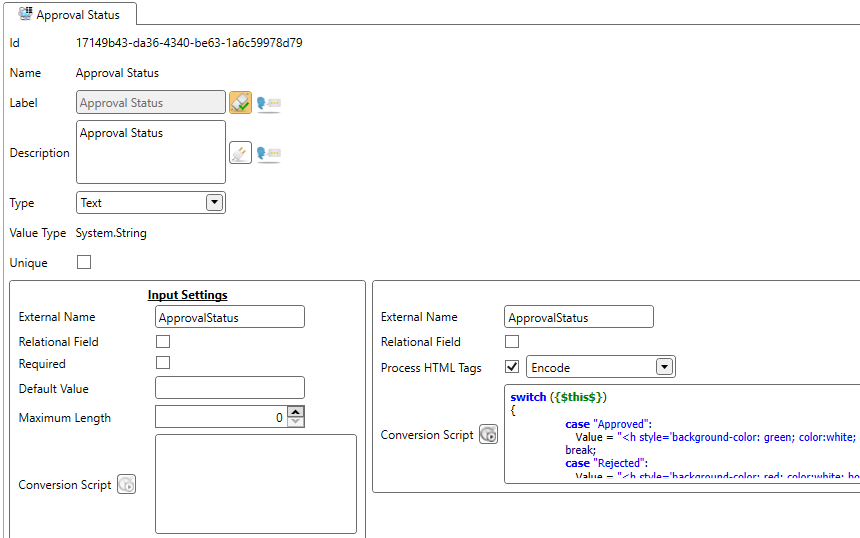Image resolution: width=860 pixels, height=538 pixels.
Task: Click the Process HTML Tags label
Action: coord(431,368)
